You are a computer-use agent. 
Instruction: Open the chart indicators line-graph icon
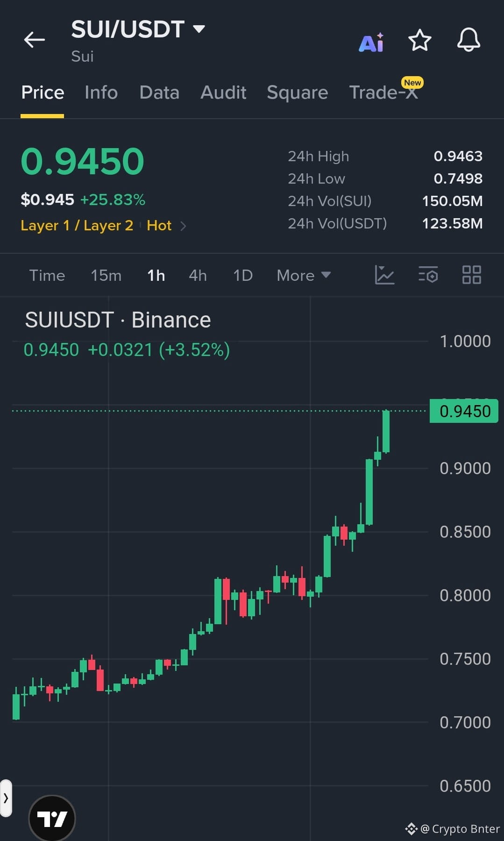(x=384, y=275)
